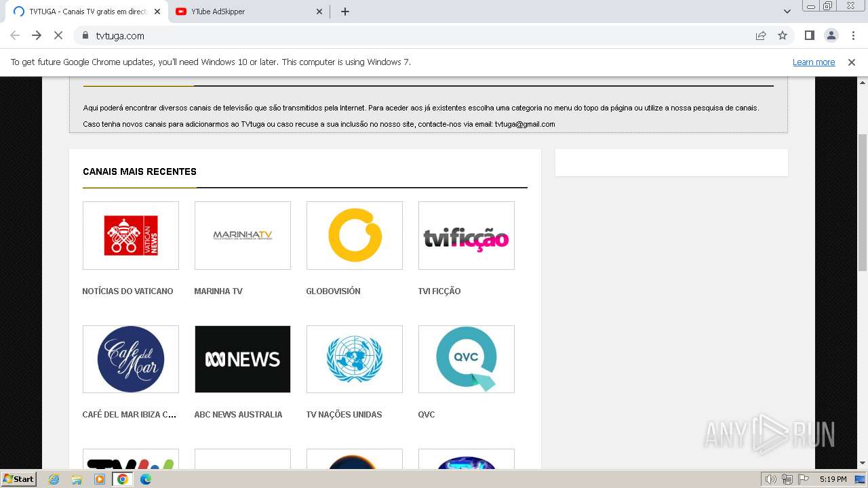Close the YTube AdSkipper tab

[319, 12]
